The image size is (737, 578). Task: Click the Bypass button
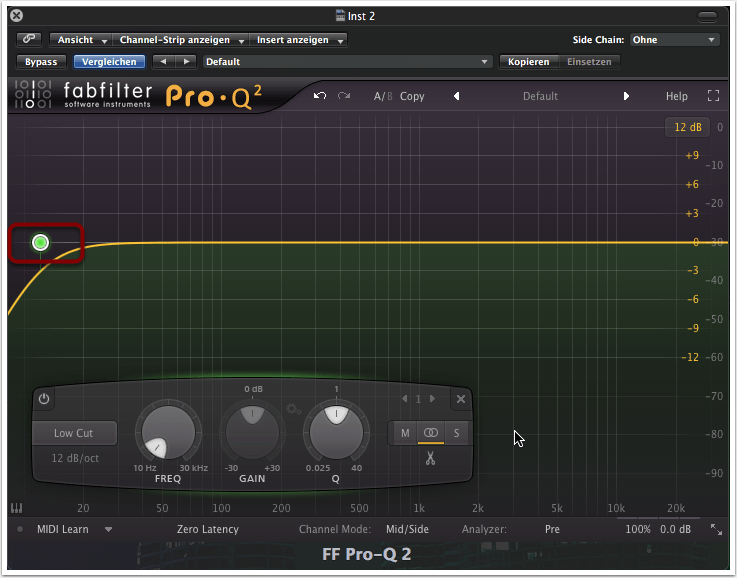tap(41, 62)
